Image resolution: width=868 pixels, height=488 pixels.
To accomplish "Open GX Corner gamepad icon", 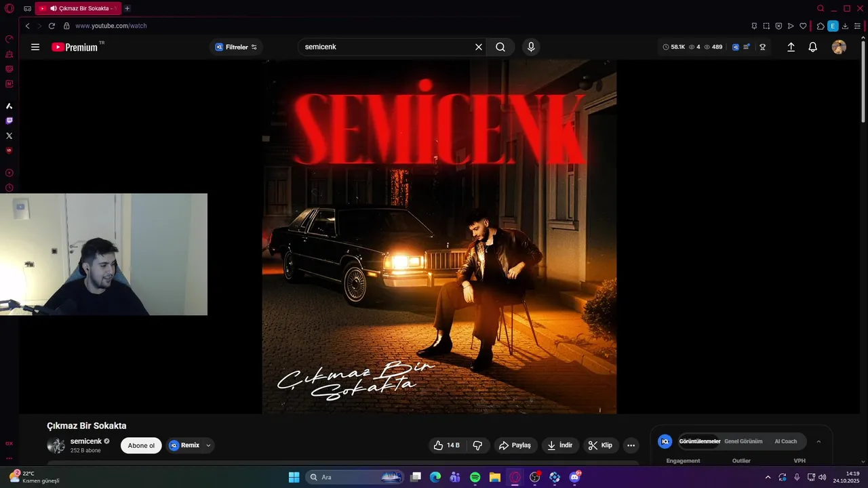I will coord(27,8).
